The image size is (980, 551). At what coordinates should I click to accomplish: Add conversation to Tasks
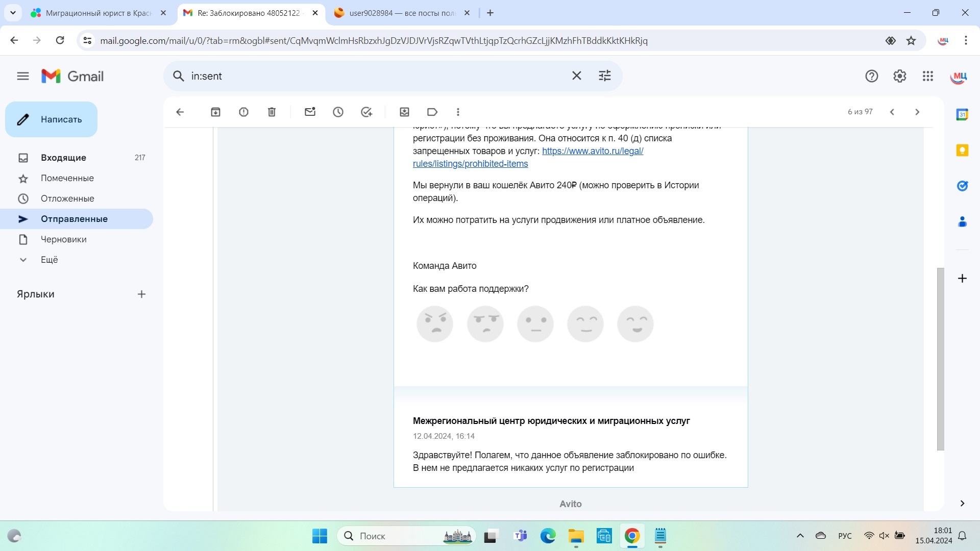pyautogui.click(x=366, y=112)
